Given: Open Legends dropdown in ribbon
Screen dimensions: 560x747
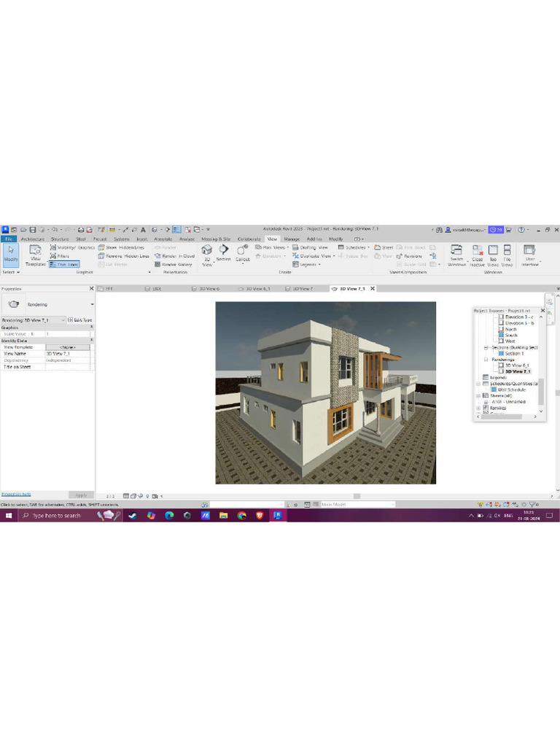Looking at the screenshot, I should (x=306, y=264).
